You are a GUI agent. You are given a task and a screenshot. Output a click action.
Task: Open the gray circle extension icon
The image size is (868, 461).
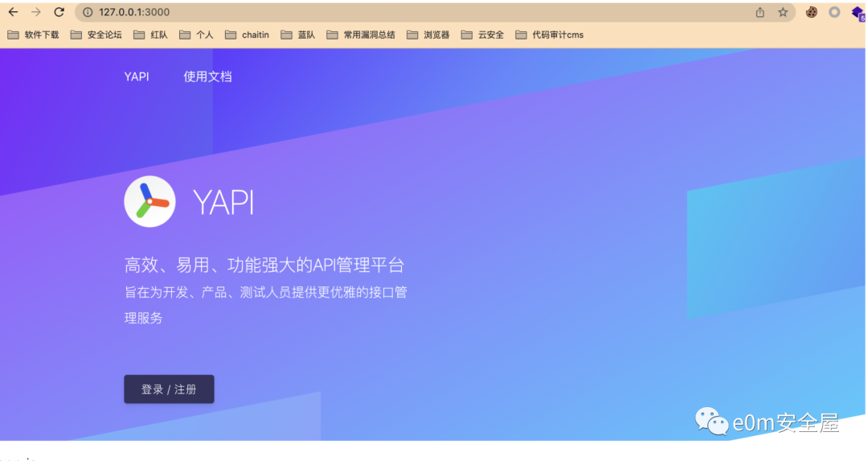tap(834, 12)
